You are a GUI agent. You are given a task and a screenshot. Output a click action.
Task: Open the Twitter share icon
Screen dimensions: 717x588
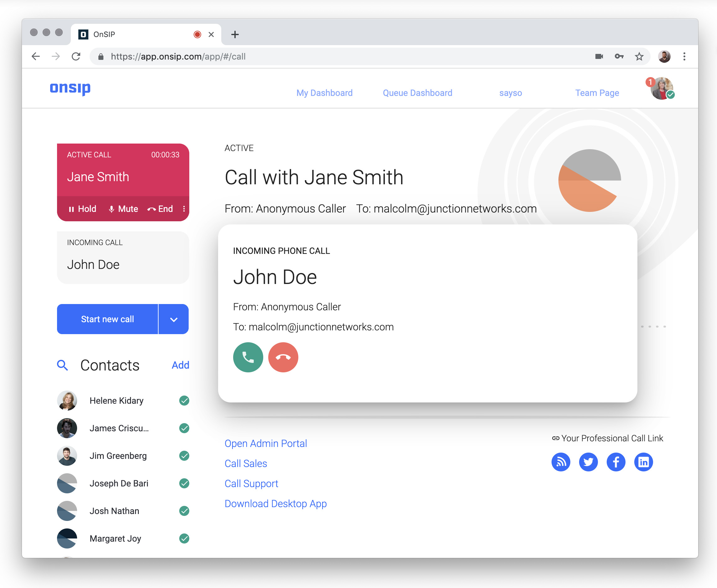(x=588, y=462)
